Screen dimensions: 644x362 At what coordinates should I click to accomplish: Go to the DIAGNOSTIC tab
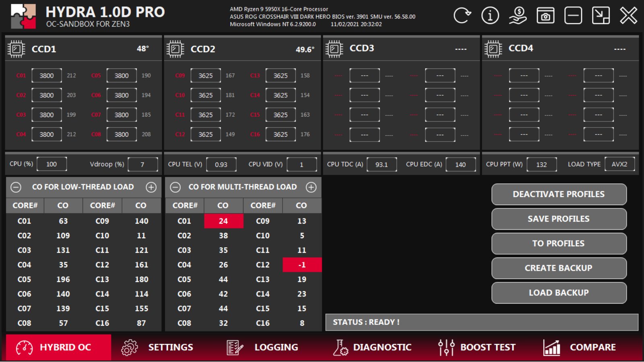[372, 347]
